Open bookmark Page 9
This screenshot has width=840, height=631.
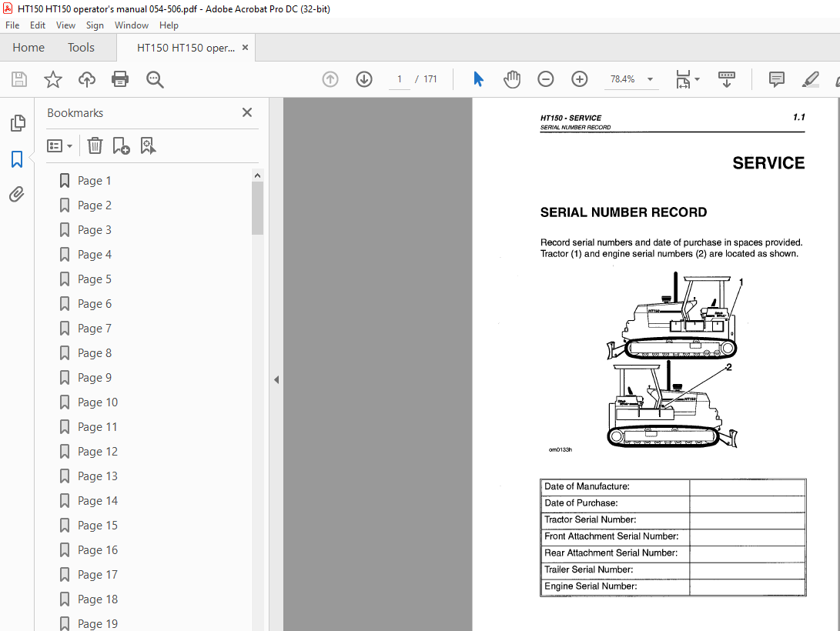coord(94,378)
